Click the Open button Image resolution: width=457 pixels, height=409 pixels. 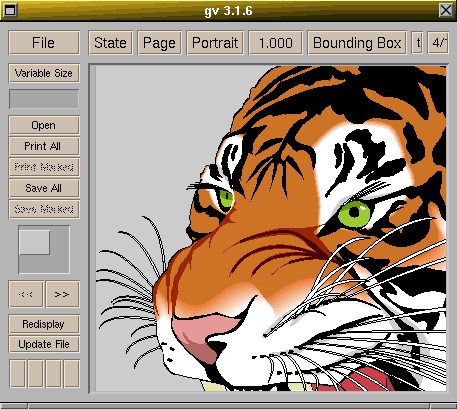[x=44, y=125]
